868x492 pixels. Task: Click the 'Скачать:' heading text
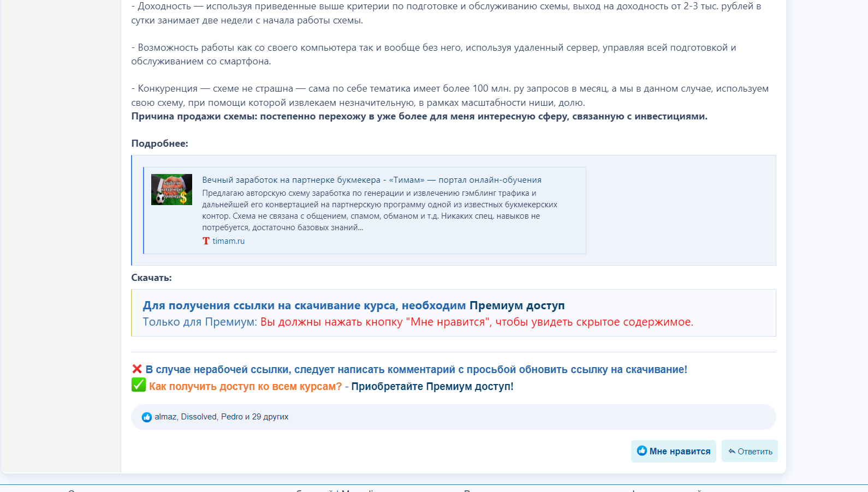click(x=151, y=278)
